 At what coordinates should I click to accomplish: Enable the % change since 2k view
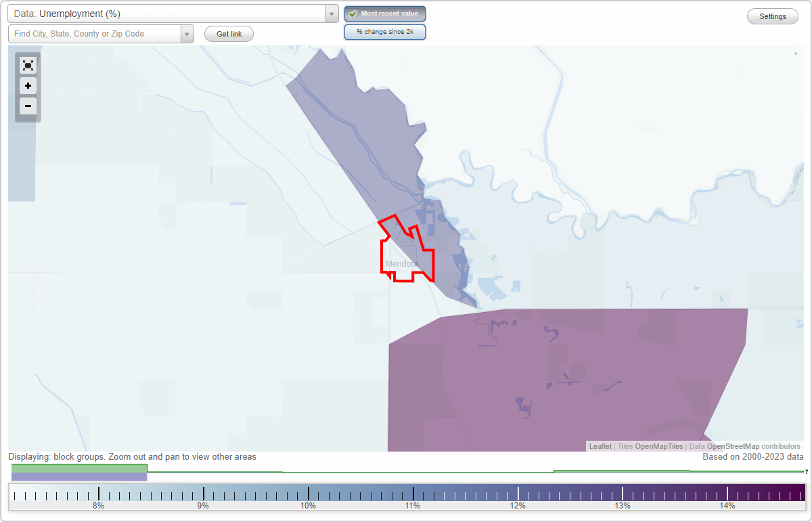384,31
